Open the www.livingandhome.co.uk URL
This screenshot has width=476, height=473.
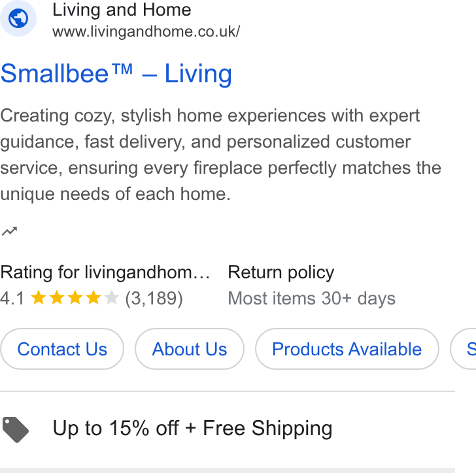(146, 31)
